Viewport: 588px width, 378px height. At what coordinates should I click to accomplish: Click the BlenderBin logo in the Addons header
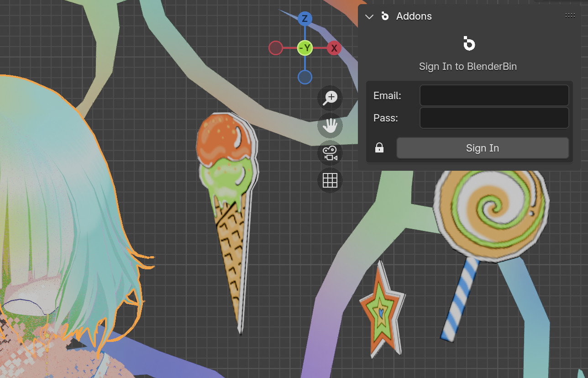point(385,16)
